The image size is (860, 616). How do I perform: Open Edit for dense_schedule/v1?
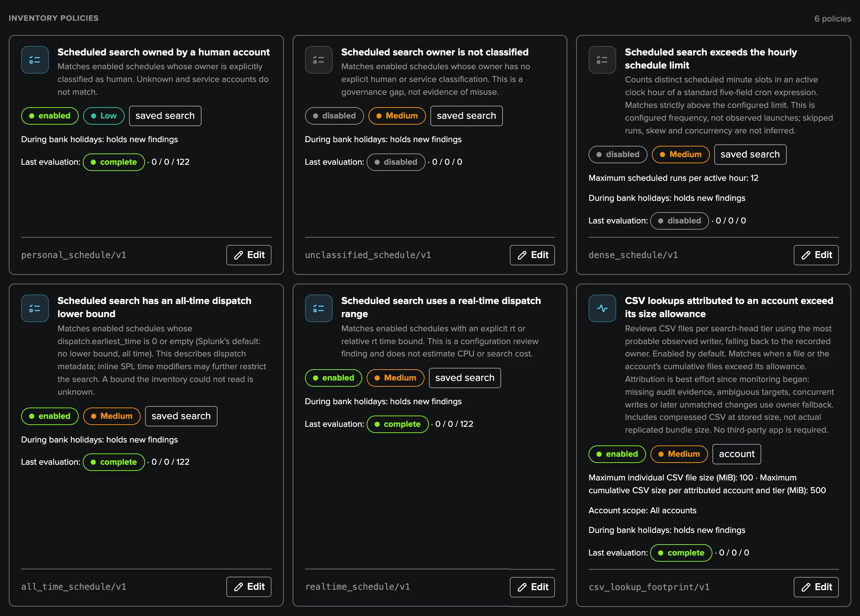tap(816, 255)
